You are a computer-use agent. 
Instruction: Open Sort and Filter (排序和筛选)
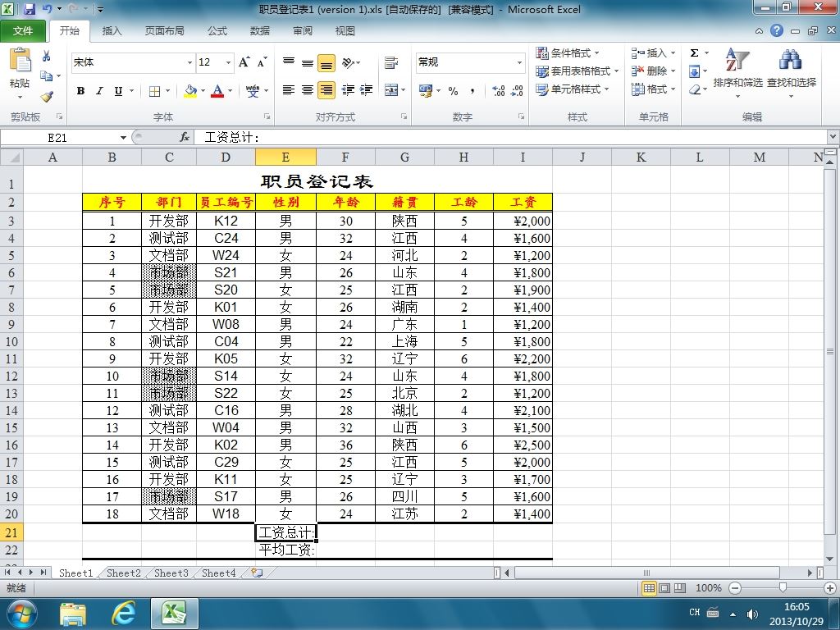tap(737, 72)
